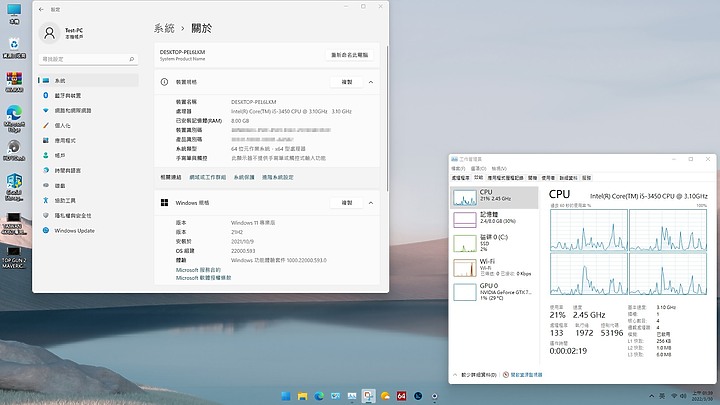
Task: Switch the input method indicator (英)
Action: [x=662, y=396]
